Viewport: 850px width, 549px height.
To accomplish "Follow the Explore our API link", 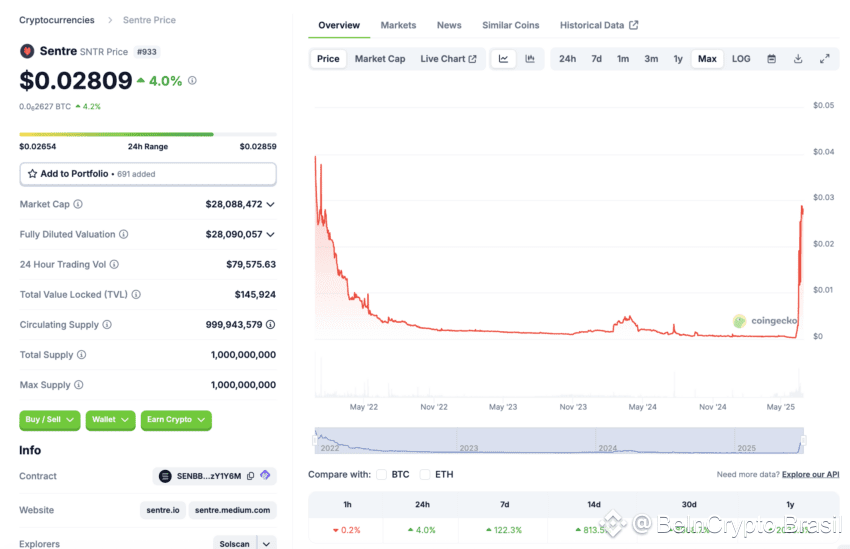I will coord(810,474).
